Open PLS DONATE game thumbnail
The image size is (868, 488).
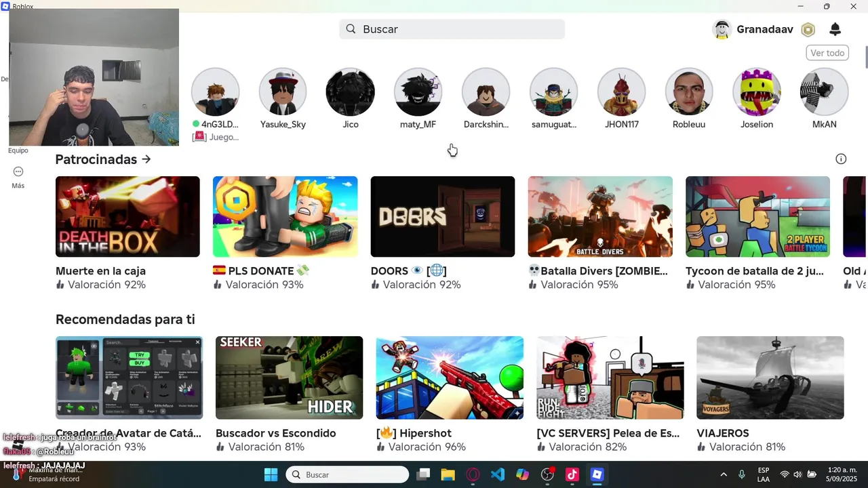(285, 216)
